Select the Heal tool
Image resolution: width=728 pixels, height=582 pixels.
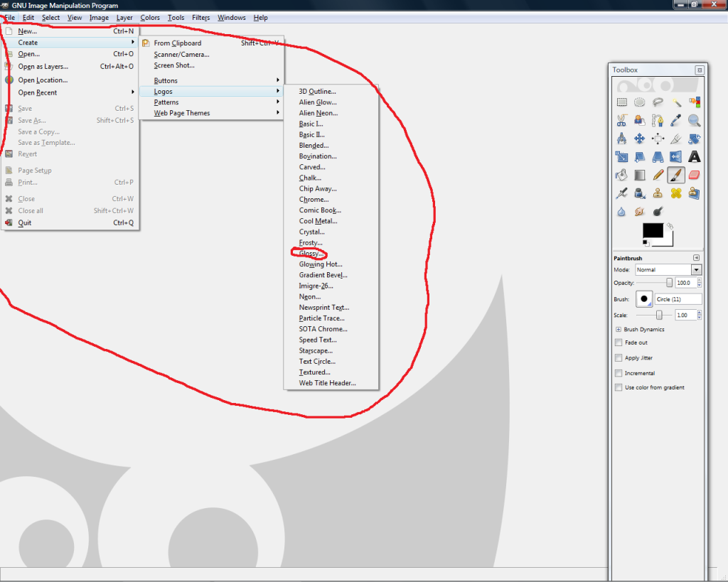click(676, 193)
